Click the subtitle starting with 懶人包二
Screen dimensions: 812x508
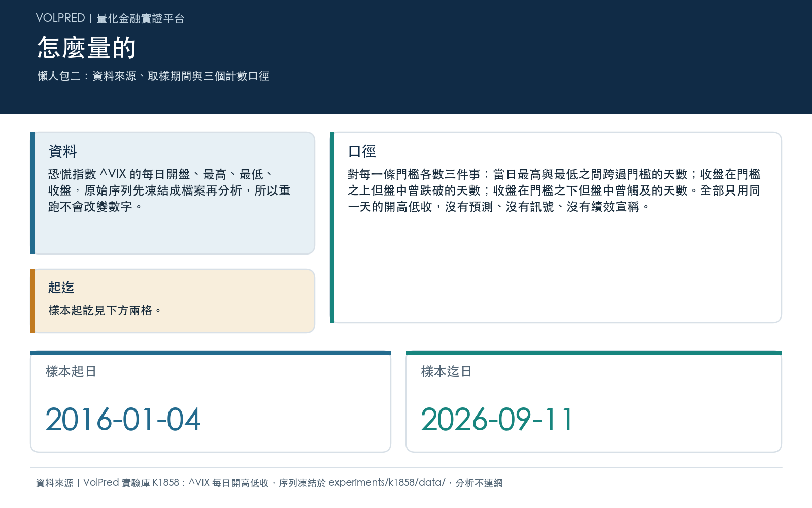[153, 76]
